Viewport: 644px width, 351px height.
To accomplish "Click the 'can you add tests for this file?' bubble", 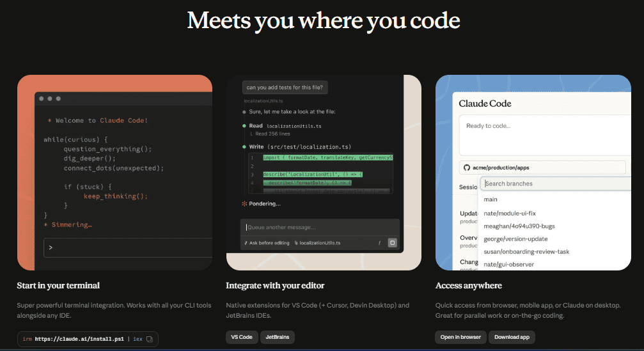I will [x=285, y=88].
